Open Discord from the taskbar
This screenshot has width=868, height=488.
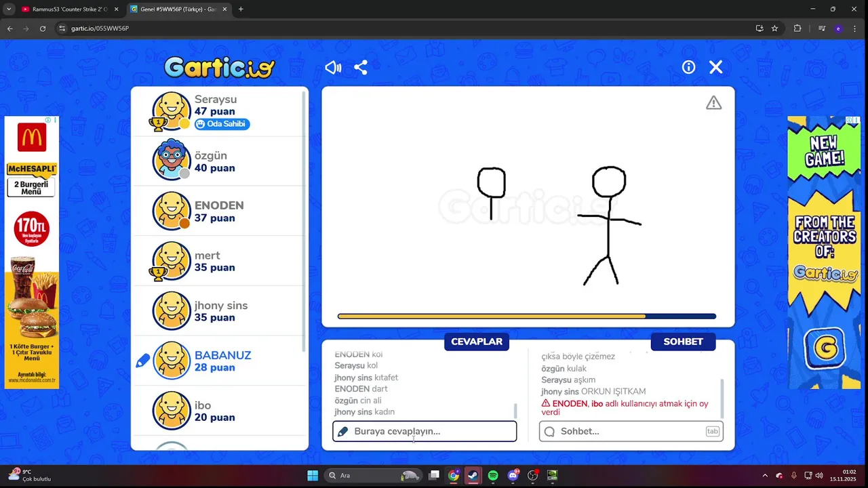pos(513,475)
